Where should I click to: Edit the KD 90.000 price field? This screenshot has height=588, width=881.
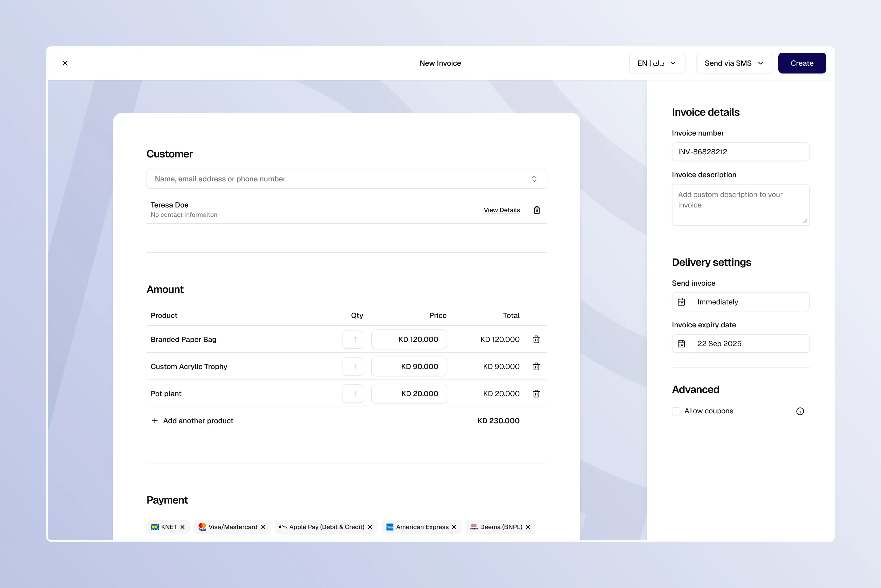tap(409, 366)
